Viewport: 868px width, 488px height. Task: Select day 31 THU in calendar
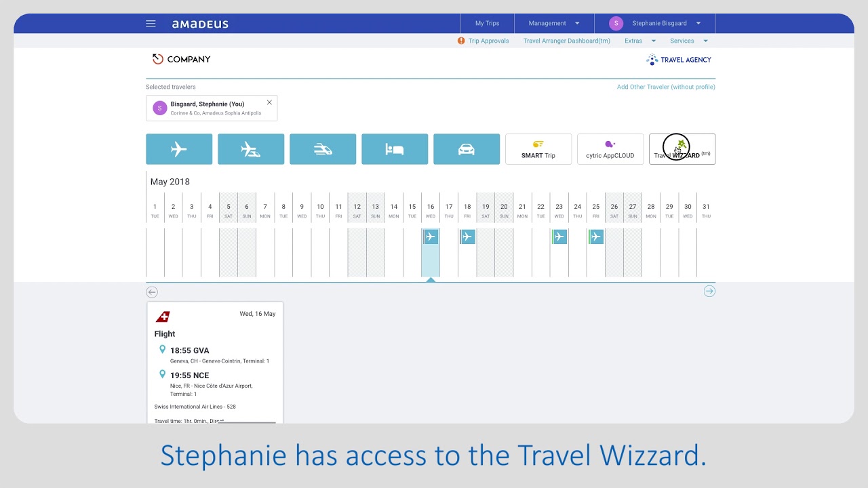point(706,211)
